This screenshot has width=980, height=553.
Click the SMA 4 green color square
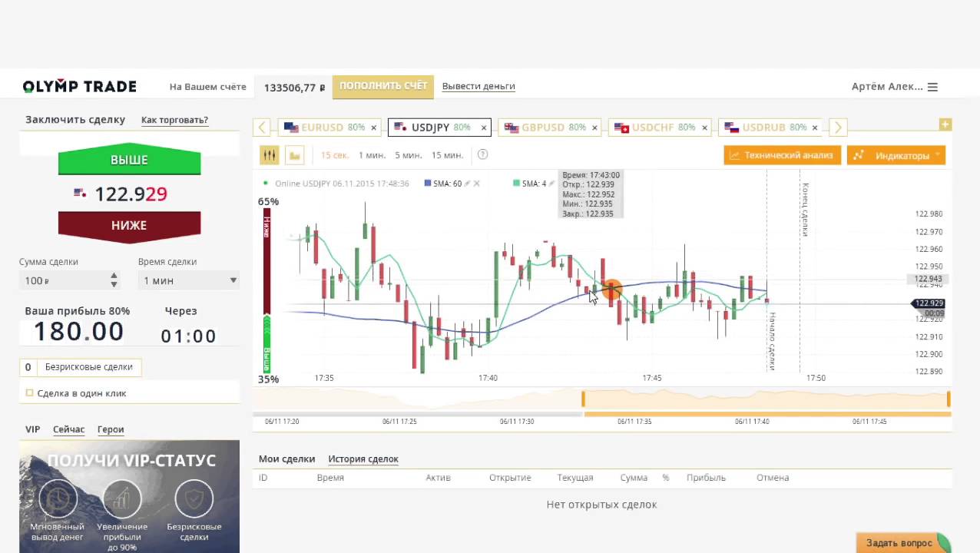pos(517,184)
